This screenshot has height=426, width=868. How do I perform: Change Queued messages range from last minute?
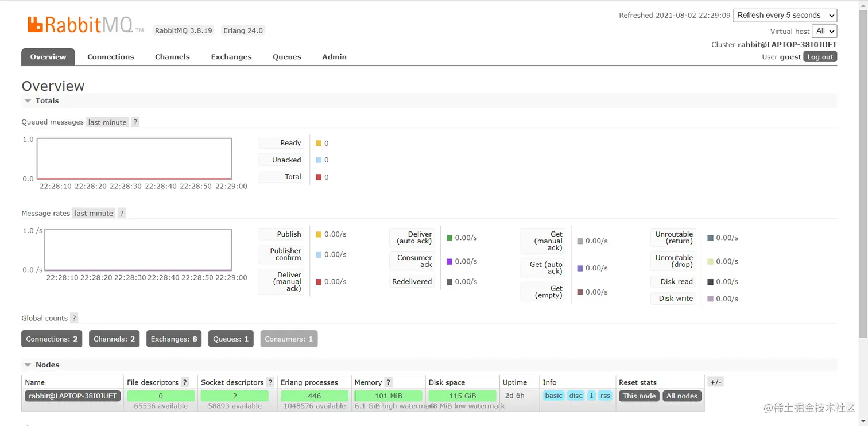tap(107, 122)
